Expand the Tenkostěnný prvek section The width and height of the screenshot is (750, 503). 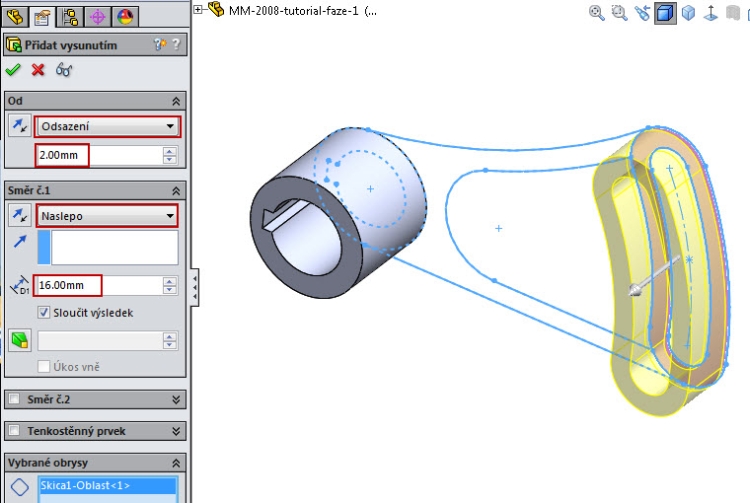(x=176, y=431)
